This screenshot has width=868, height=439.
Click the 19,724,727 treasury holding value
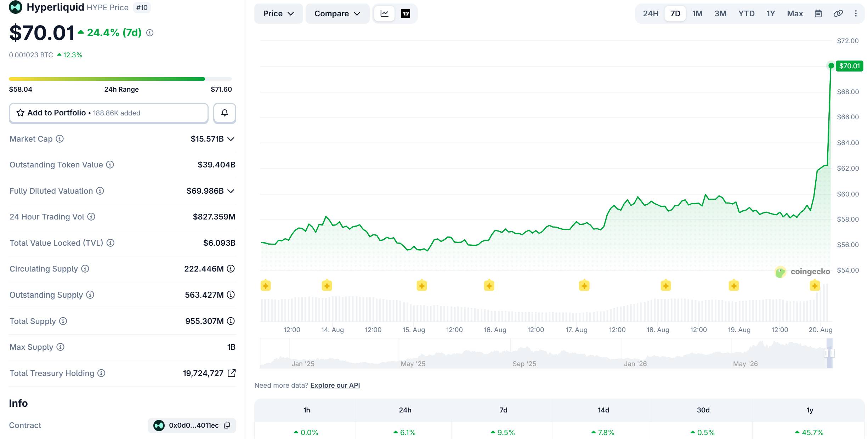(x=203, y=373)
